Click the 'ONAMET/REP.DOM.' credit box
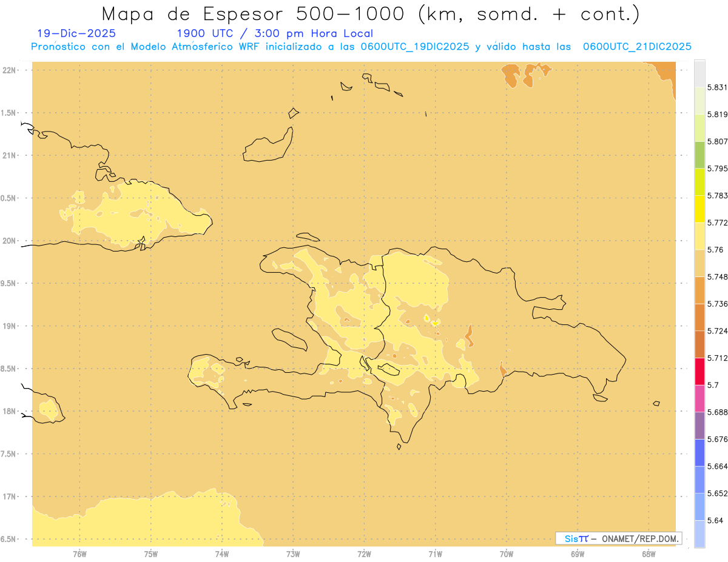Image resolution: width=728 pixels, height=562 pixels. pos(619,538)
